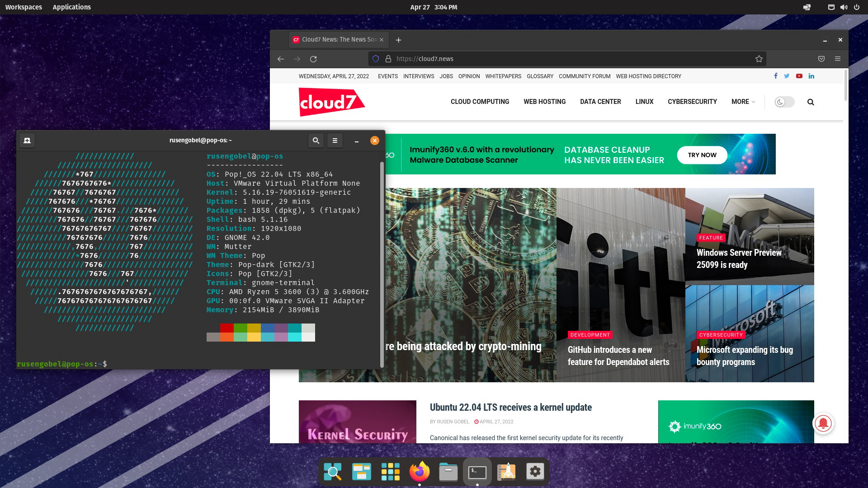Close the Cloud7 News tab

click(x=382, y=40)
